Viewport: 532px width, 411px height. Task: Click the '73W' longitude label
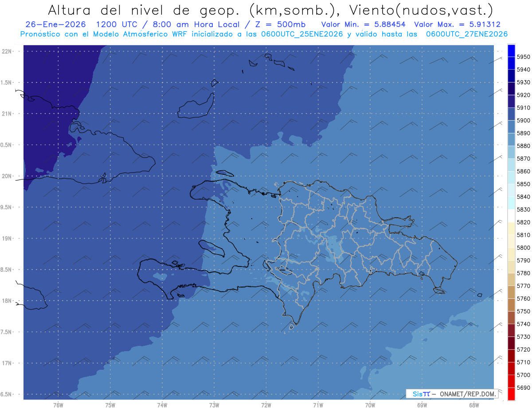[214, 405]
